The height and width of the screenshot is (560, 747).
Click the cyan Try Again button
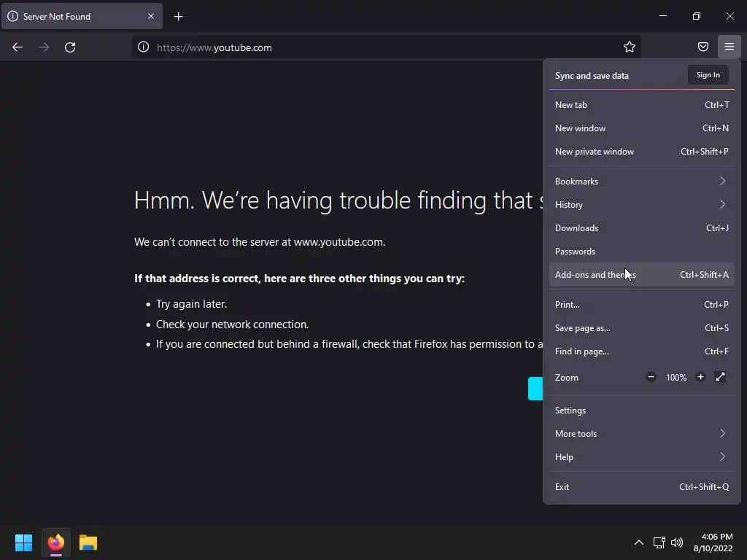click(535, 389)
